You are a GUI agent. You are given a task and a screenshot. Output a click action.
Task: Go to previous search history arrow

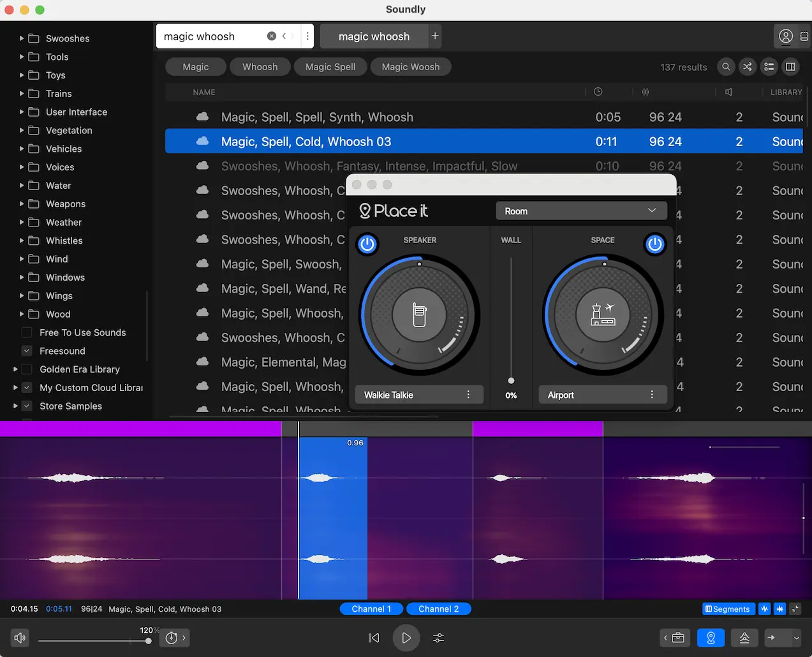[284, 36]
